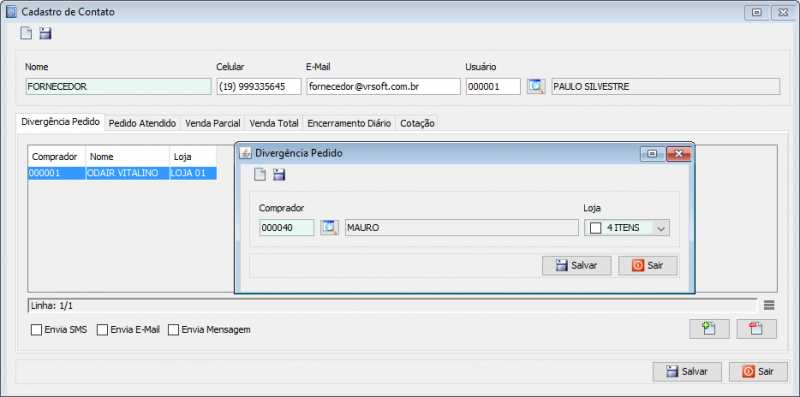
Task: Open the Venda Total tab
Action: point(274,123)
